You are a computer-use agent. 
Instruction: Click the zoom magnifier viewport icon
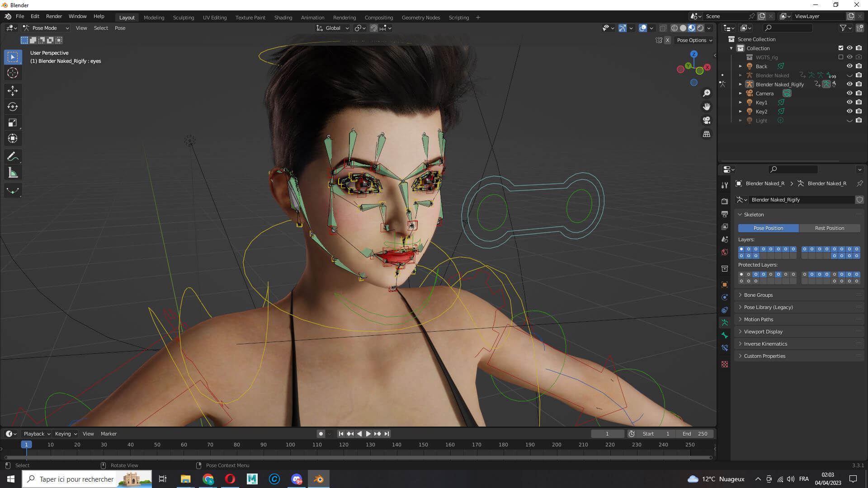pos(706,93)
